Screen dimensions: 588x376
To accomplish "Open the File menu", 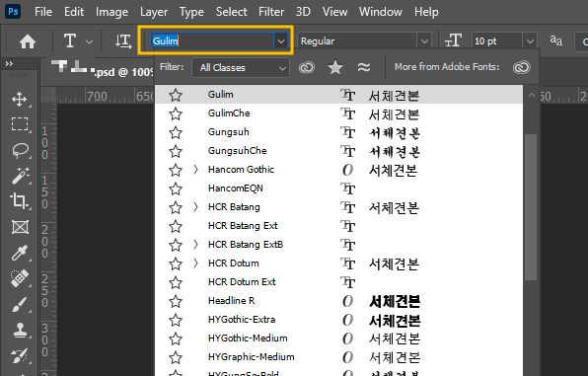I will 43,12.
